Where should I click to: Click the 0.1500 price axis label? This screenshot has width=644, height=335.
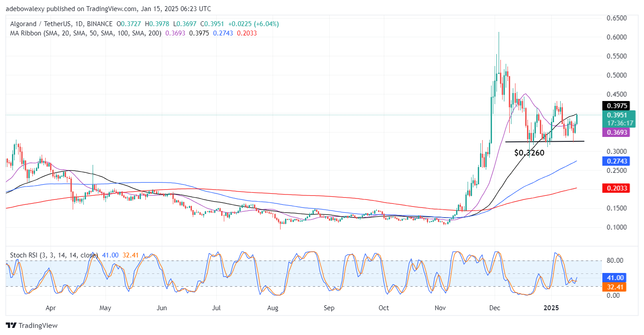(617, 208)
